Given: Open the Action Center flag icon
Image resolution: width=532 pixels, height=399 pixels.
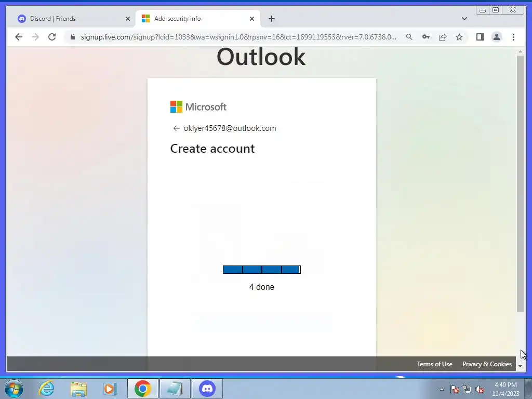Looking at the screenshot, I should click(455, 389).
